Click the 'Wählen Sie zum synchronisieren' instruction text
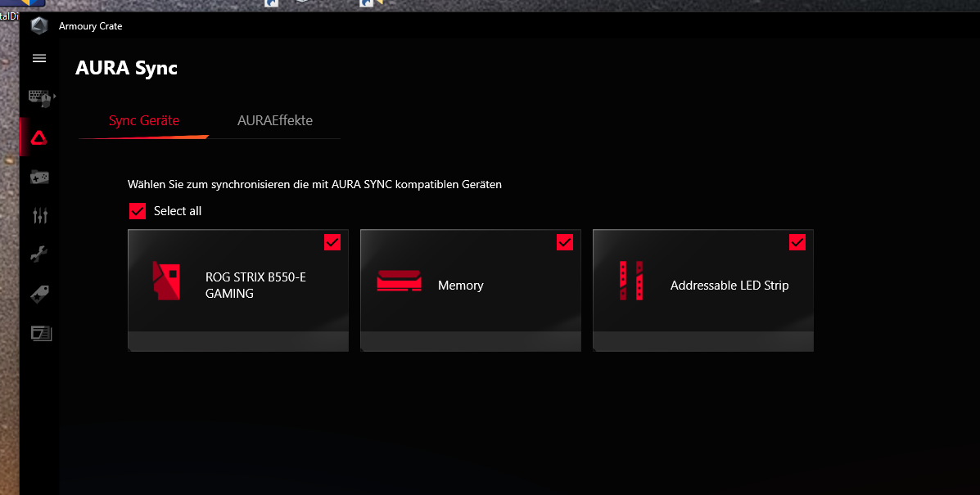The image size is (980, 495). (314, 185)
